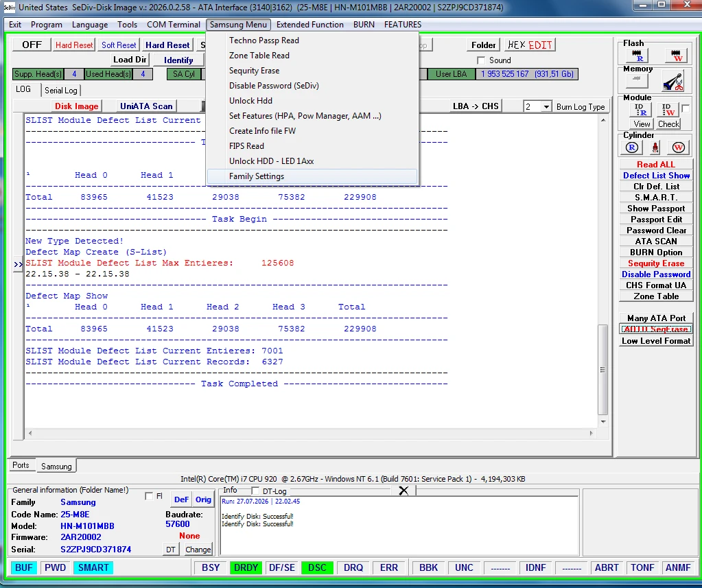Toggle the SMART status indicator
This screenshot has height=588, width=702.
click(93, 567)
